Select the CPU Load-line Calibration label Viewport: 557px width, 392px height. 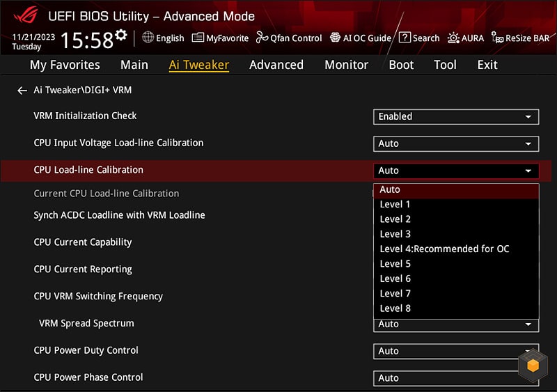click(x=88, y=170)
